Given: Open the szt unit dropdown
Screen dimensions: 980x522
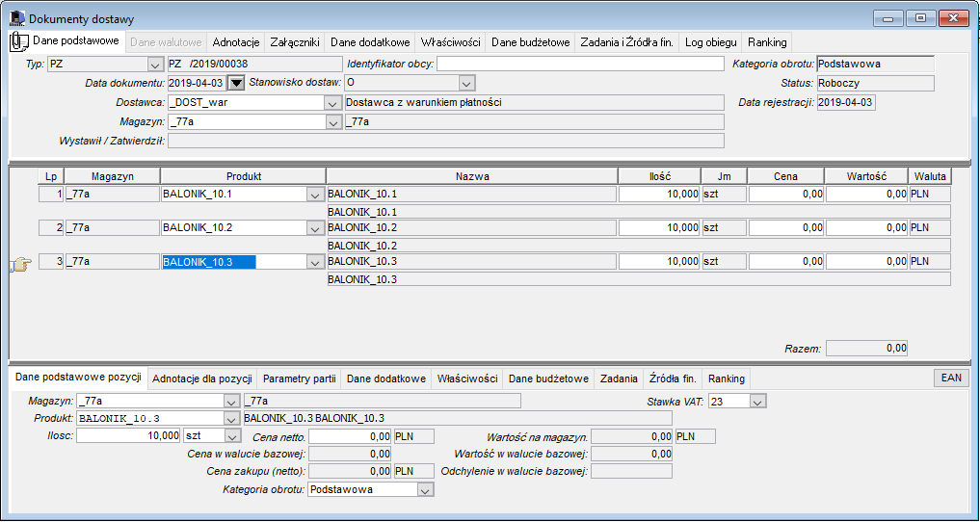Looking at the screenshot, I should (232, 436).
